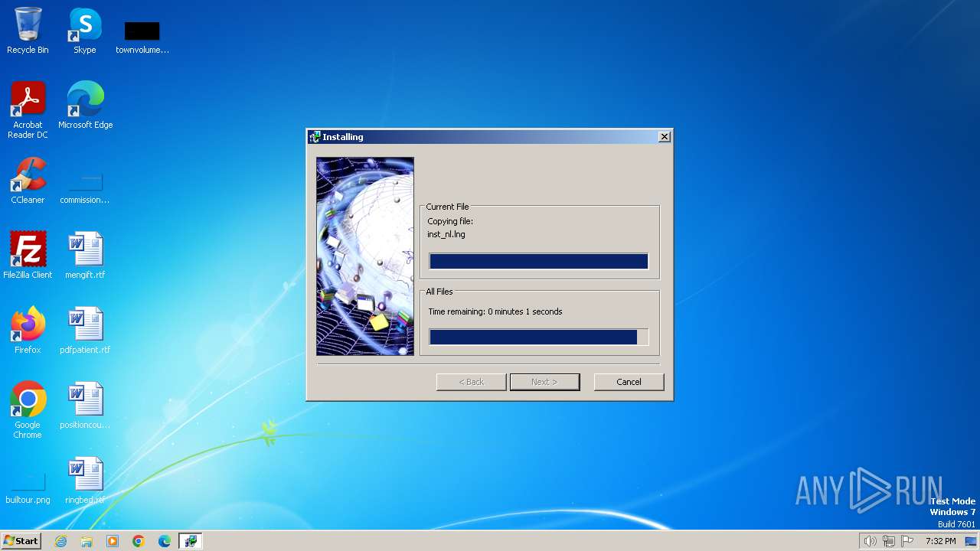Screen dimensions: 980x551
Task: Open the Recycle Bin desktop icon
Action: coord(28,31)
